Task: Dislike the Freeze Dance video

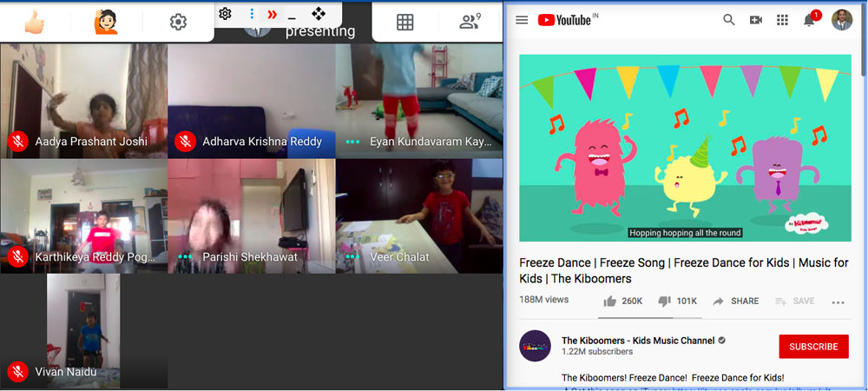Action: [x=677, y=302]
